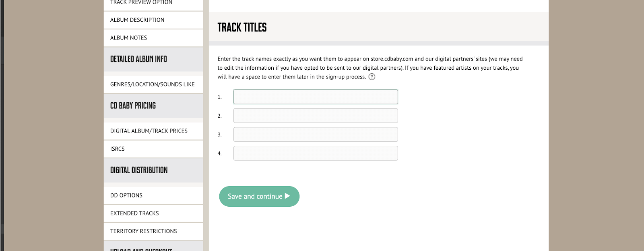The height and width of the screenshot is (251, 644).
Task: Click the Upload and Checkout header
Action: coord(141,248)
